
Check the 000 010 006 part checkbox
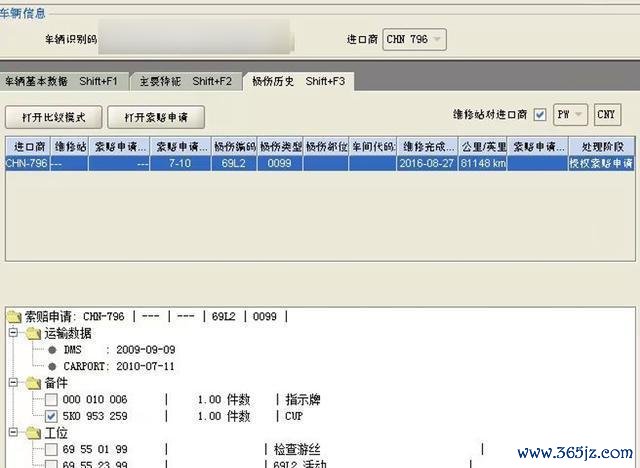coord(52,398)
